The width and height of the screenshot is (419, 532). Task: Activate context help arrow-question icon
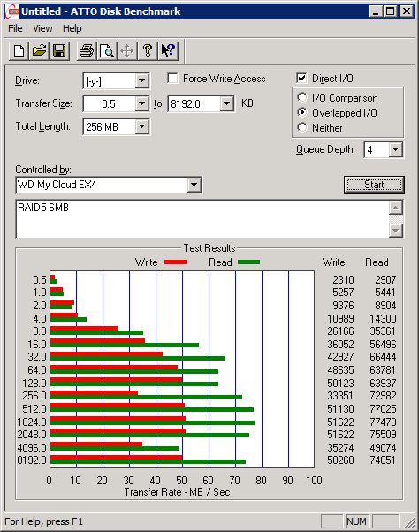coord(168,51)
